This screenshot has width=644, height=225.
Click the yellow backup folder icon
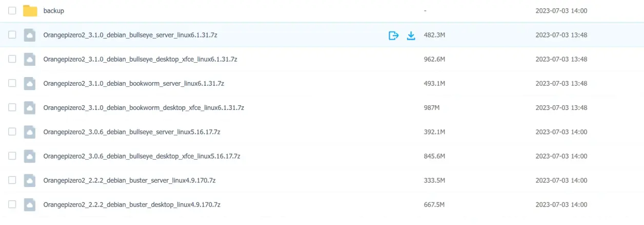[x=30, y=11]
